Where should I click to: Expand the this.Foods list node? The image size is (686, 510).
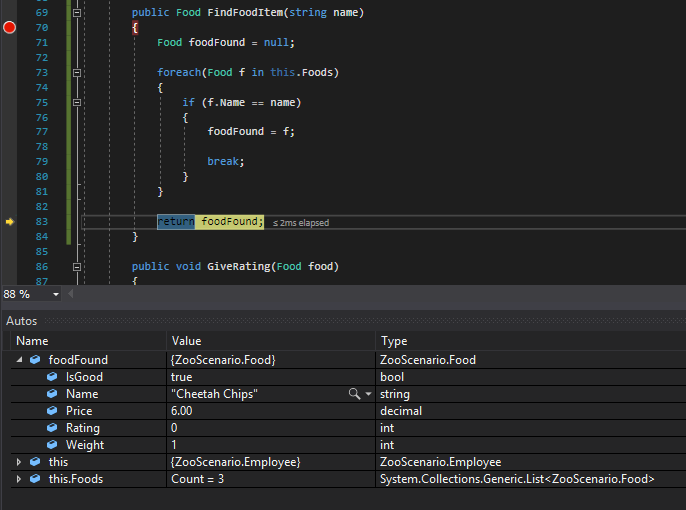coord(19,479)
